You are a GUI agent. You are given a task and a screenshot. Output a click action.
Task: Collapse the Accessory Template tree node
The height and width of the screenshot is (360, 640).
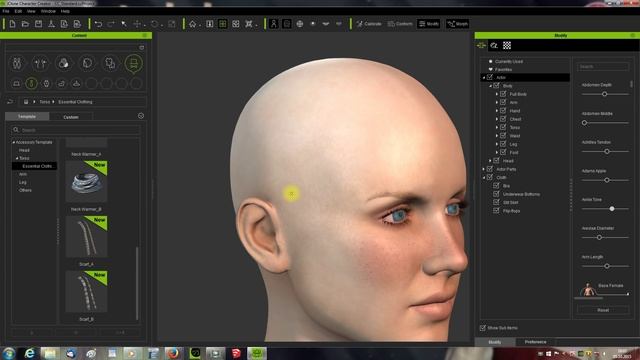click(13, 142)
